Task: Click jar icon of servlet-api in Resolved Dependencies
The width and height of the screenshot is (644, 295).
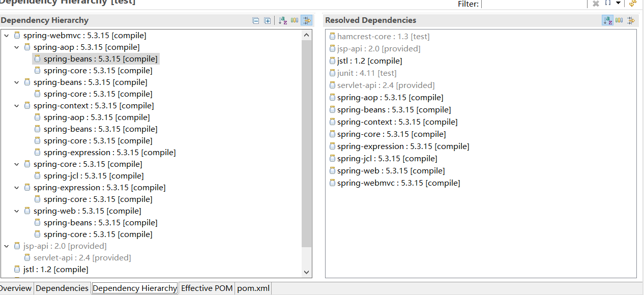Action: point(332,85)
